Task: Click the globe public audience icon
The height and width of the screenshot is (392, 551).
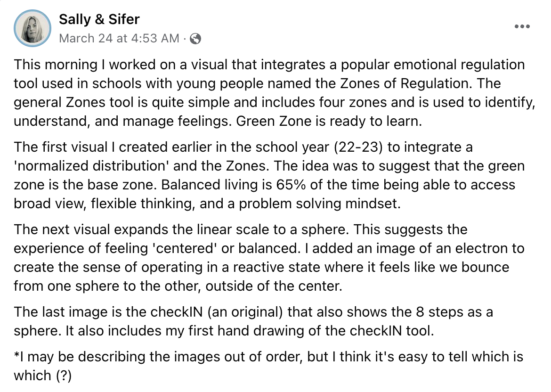Action: click(x=196, y=39)
